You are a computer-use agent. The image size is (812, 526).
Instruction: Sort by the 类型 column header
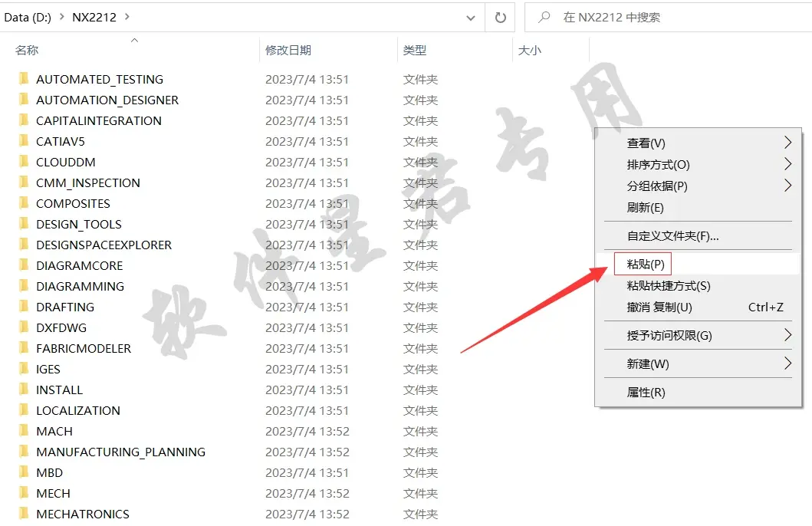(415, 50)
